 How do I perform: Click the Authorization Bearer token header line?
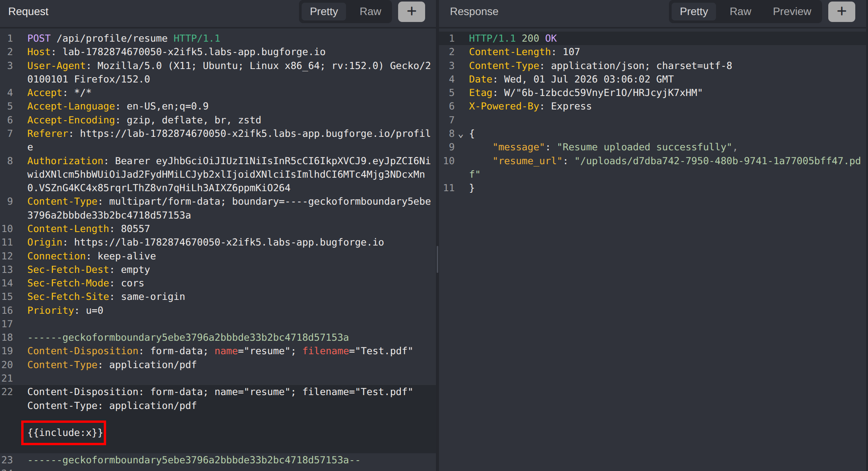coord(229,174)
